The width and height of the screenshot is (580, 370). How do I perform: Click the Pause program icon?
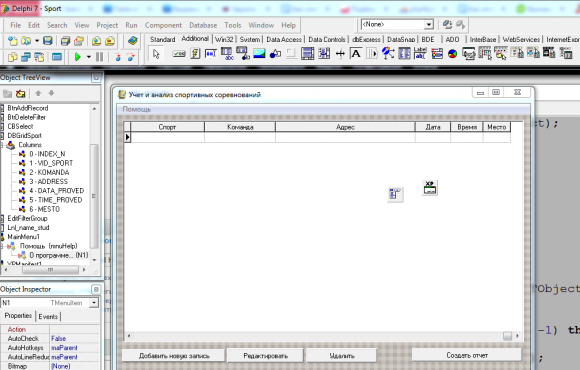(100, 57)
